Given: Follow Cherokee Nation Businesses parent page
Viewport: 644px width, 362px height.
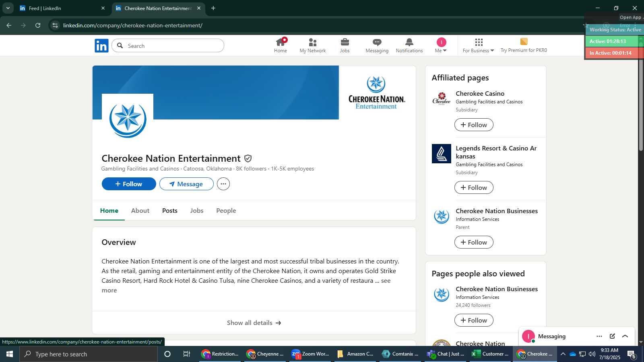Looking at the screenshot, I should point(474,242).
